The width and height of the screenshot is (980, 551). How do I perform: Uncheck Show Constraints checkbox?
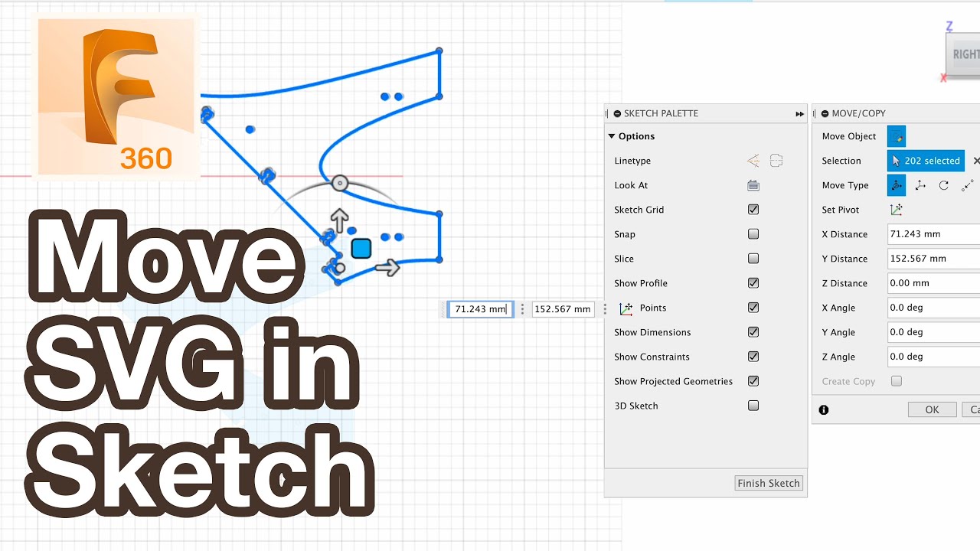coord(753,357)
